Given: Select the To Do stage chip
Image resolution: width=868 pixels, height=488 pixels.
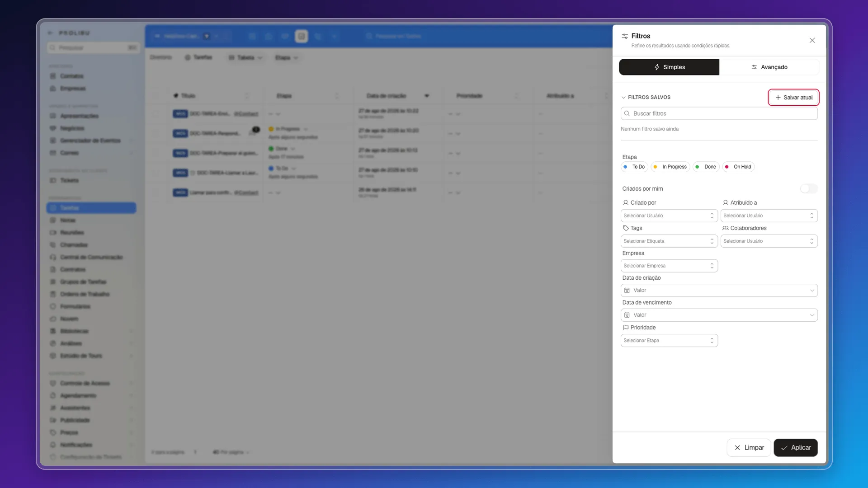Looking at the screenshot, I should pyautogui.click(x=634, y=167).
